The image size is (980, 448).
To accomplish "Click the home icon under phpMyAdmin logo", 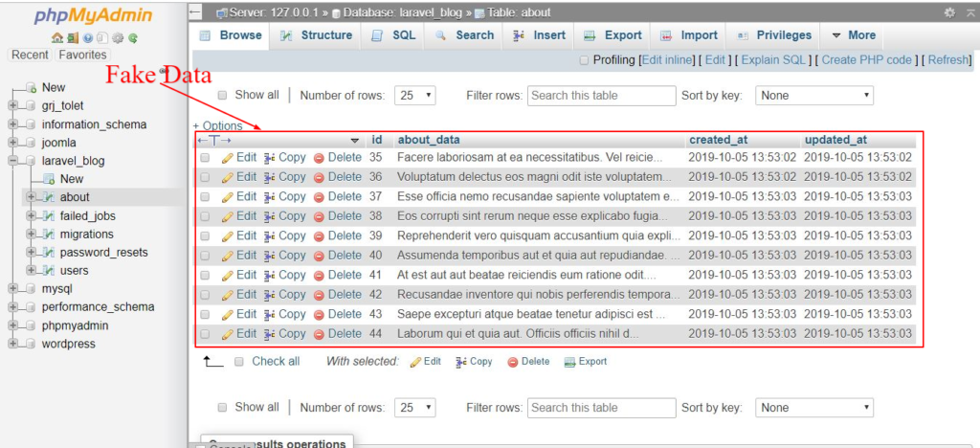I will click(x=57, y=38).
